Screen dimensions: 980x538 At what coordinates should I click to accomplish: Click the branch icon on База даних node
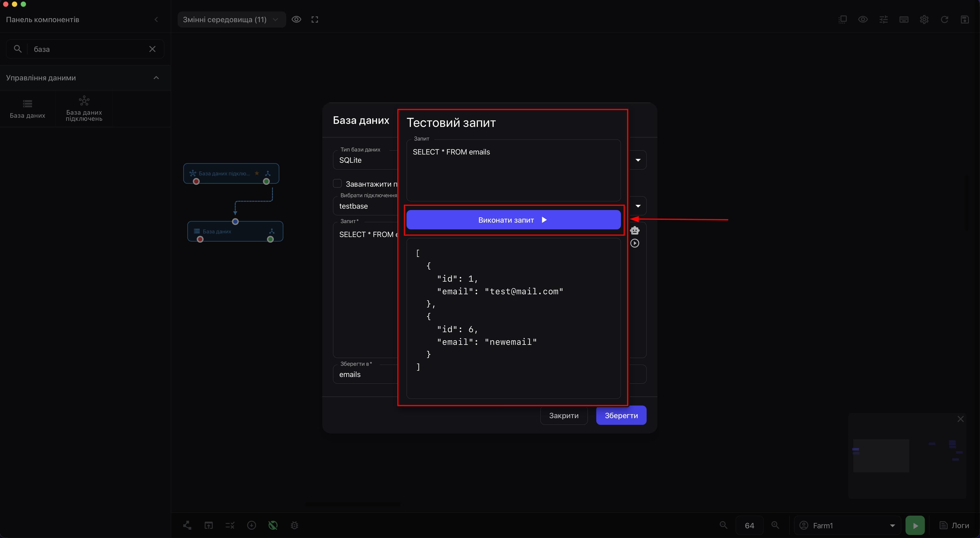pos(272,231)
